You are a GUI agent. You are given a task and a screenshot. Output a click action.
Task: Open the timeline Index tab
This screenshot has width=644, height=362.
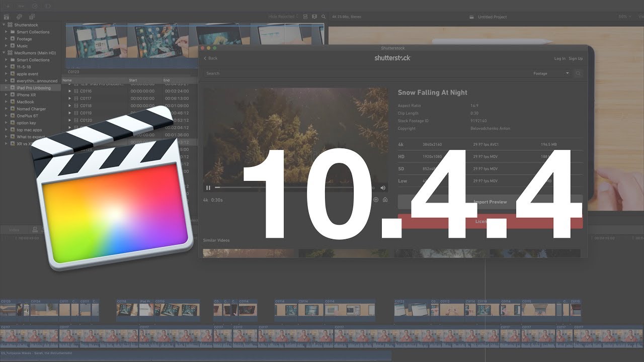(14, 230)
